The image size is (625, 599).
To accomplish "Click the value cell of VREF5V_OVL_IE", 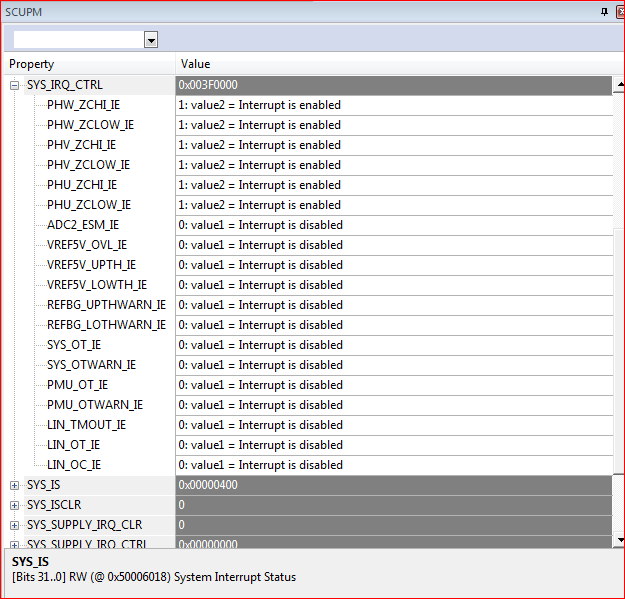I will [394, 245].
